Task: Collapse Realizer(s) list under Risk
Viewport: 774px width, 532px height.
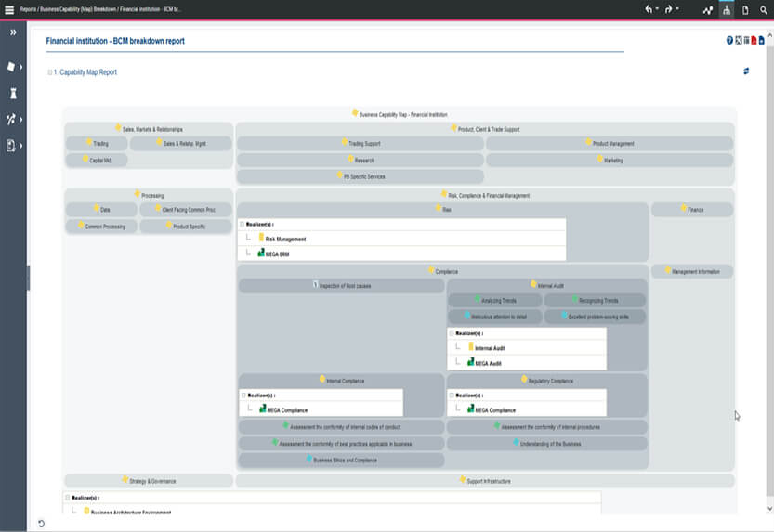Action: tap(242, 225)
